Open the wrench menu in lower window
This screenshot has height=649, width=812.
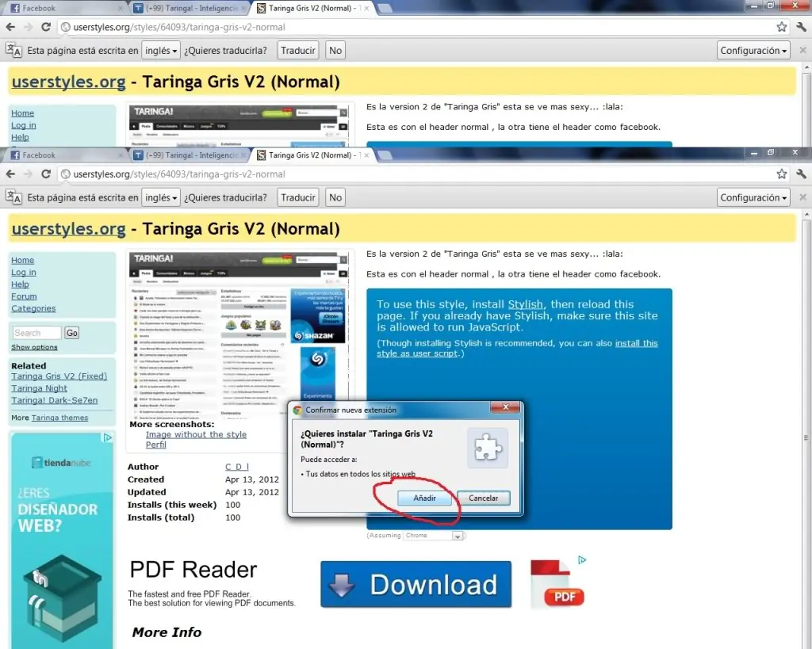[x=801, y=174]
